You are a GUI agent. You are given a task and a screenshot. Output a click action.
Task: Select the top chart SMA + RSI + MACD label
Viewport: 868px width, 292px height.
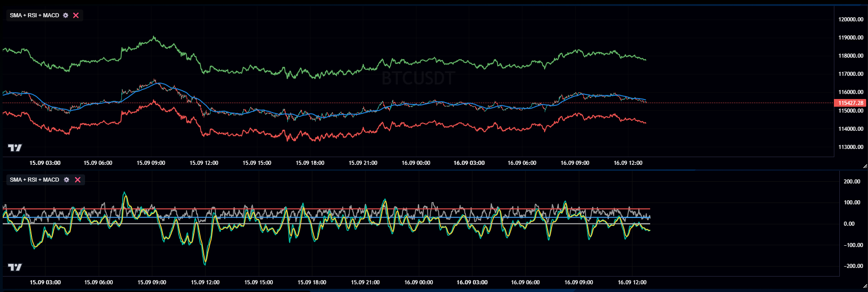coord(35,15)
